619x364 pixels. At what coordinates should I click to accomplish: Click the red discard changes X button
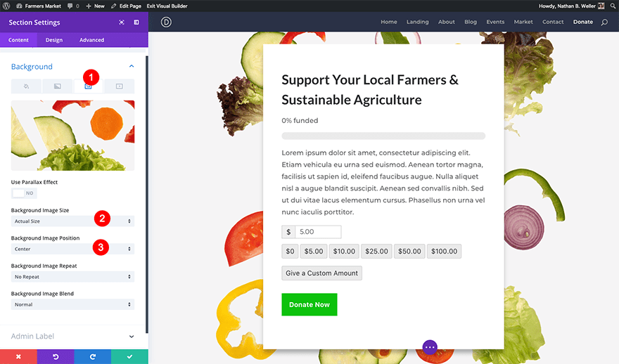pyautogui.click(x=18, y=357)
